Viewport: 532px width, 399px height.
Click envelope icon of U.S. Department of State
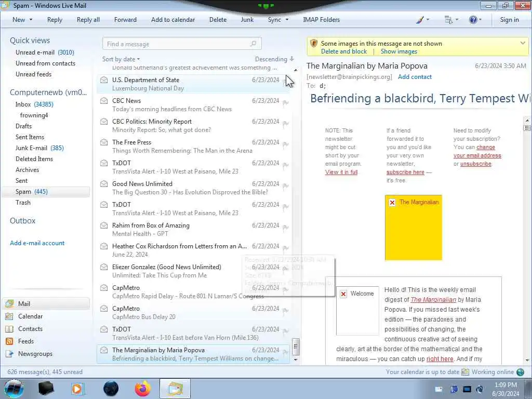click(x=104, y=80)
